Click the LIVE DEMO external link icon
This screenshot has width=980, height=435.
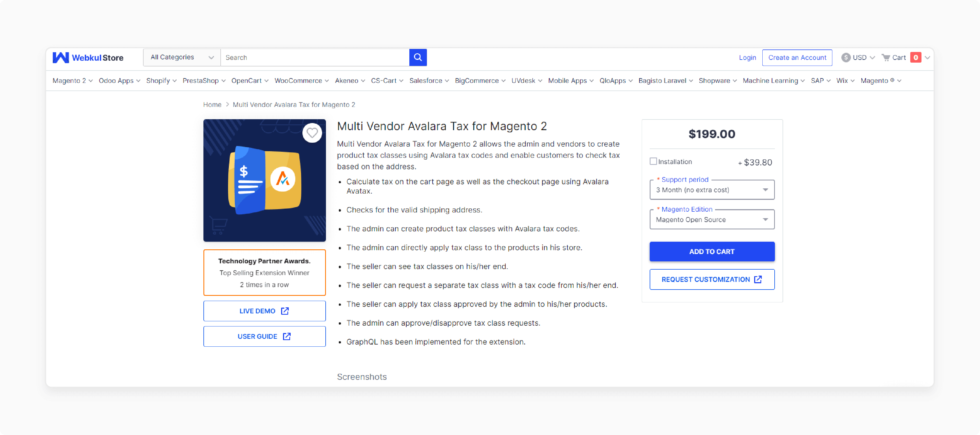tap(286, 311)
